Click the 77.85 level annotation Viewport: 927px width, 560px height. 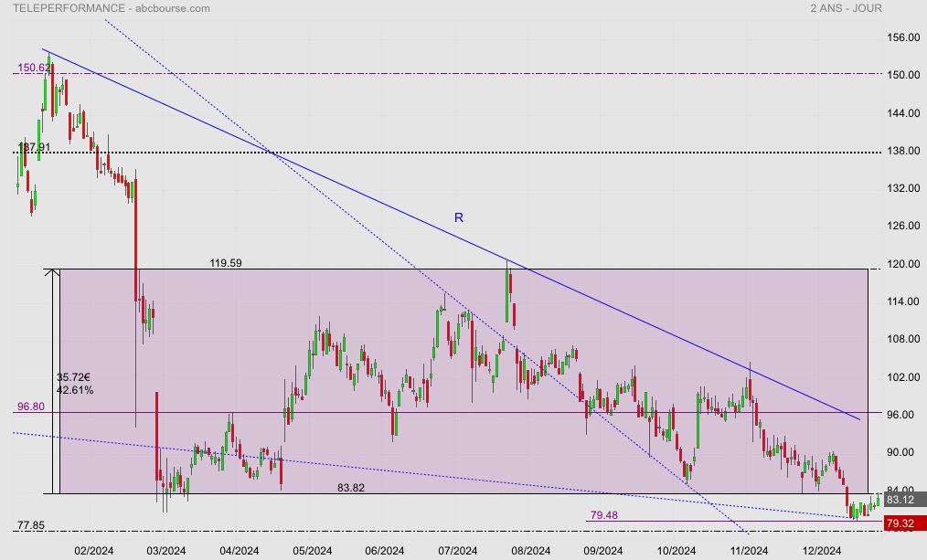(x=31, y=525)
